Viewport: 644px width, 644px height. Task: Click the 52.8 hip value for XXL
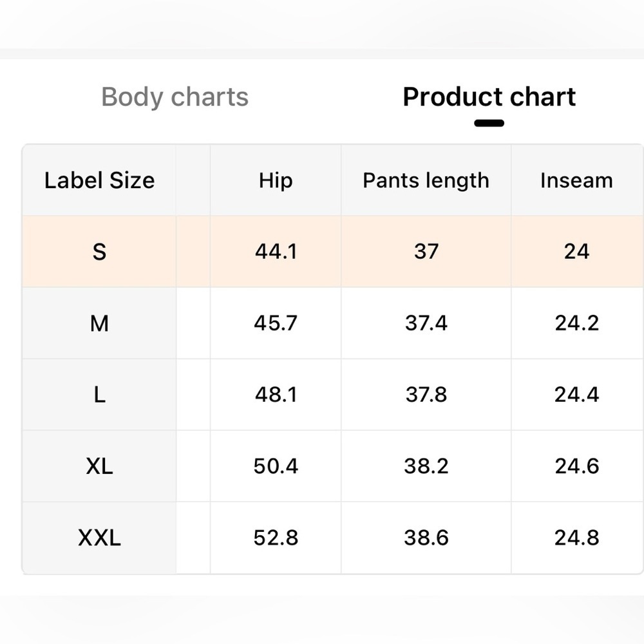(276, 538)
